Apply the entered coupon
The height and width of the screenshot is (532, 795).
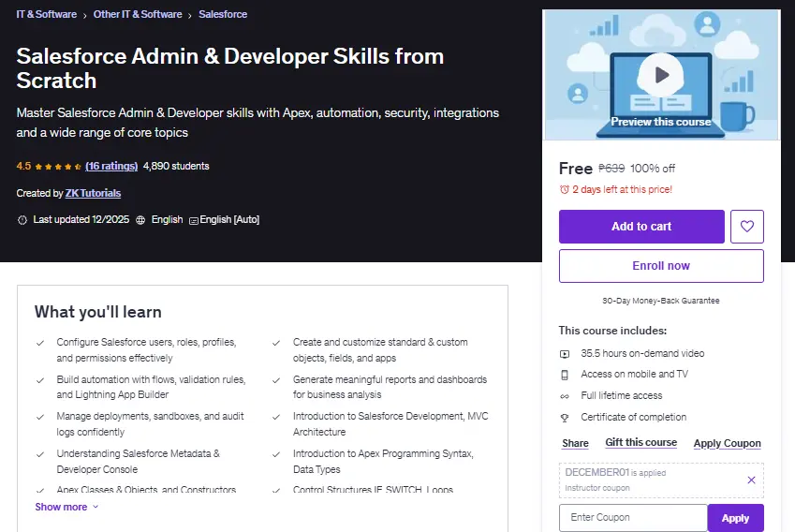[x=735, y=518]
